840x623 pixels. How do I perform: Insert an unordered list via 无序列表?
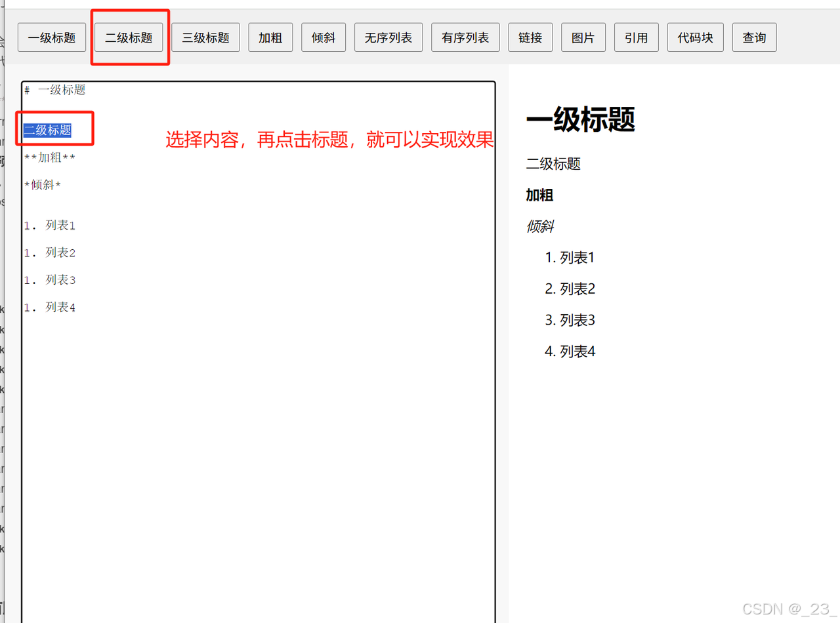point(388,37)
